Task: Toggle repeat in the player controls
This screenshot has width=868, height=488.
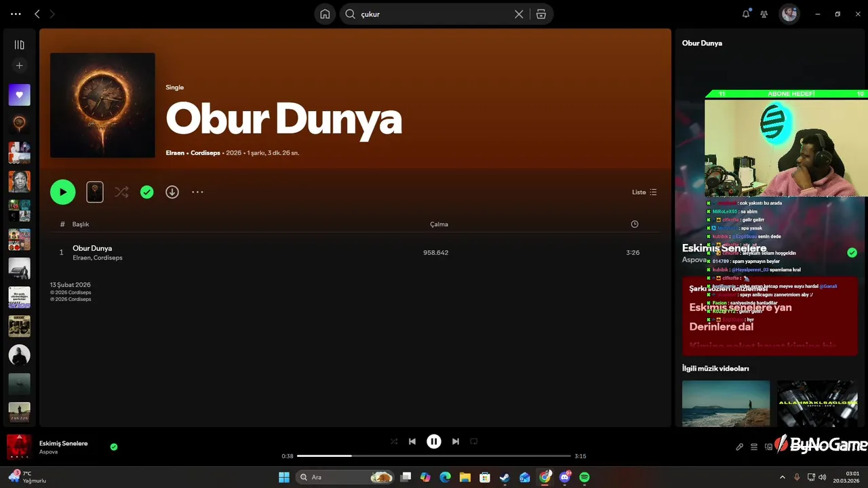Action: pyautogui.click(x=474, y=441)
